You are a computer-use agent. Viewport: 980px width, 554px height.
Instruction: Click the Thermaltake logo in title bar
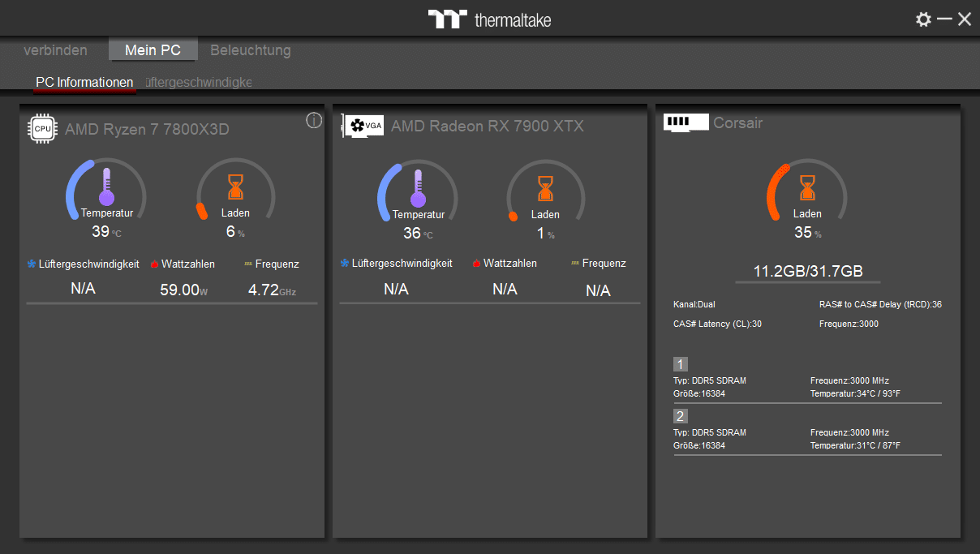490,19
